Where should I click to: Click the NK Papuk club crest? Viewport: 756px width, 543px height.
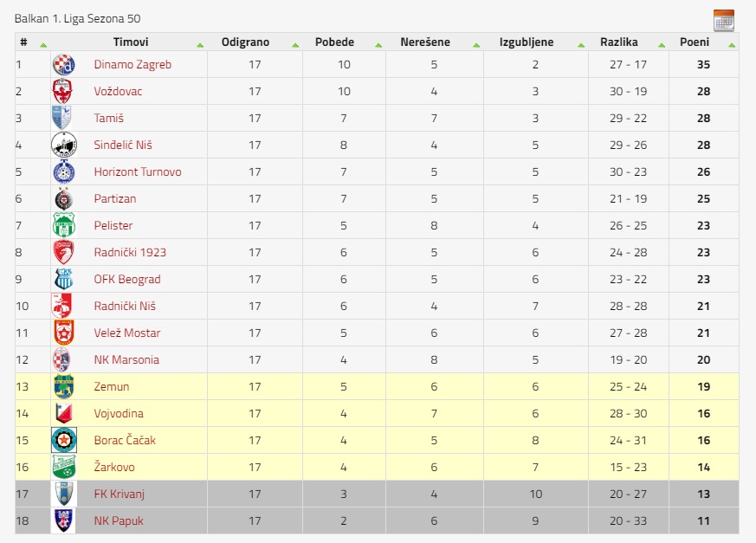tap(63, 520)
